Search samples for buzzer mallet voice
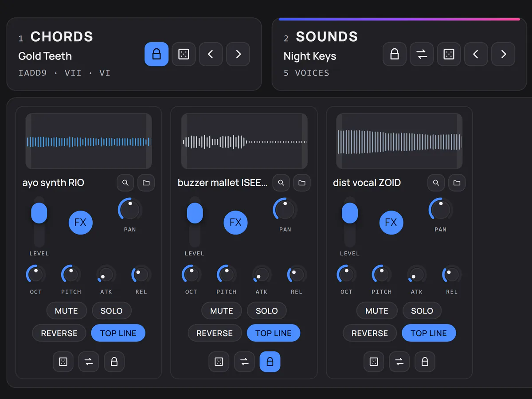Screen dimensions: 532x399 [x=281, y=183]
